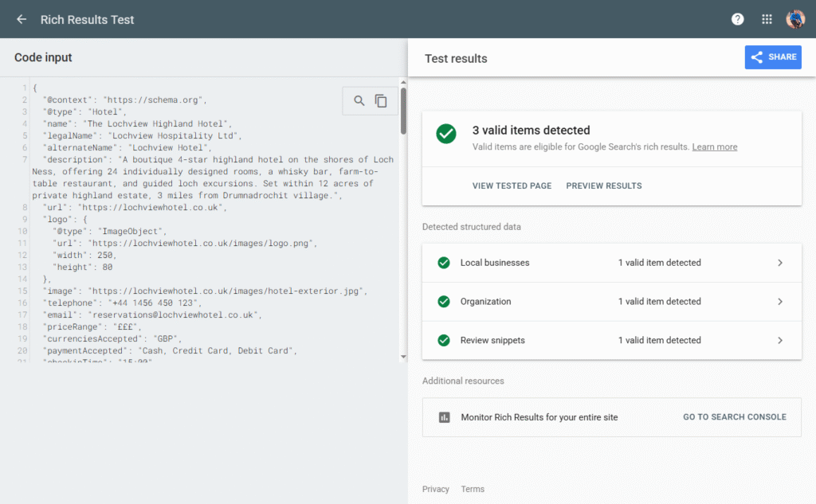Viewport: 816px width, 504px height.
Task: Click the "Organization" label
Action: click(485, 302)
